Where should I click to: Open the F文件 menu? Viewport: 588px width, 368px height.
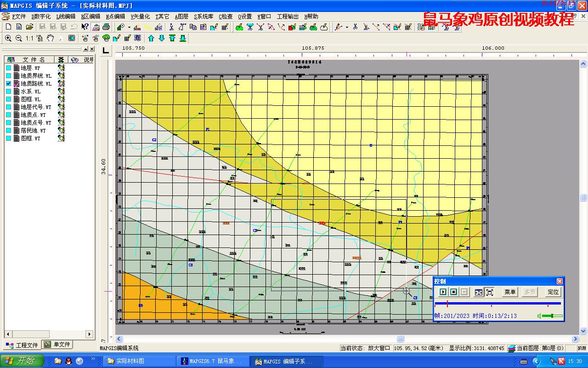[x=19, y=17]
